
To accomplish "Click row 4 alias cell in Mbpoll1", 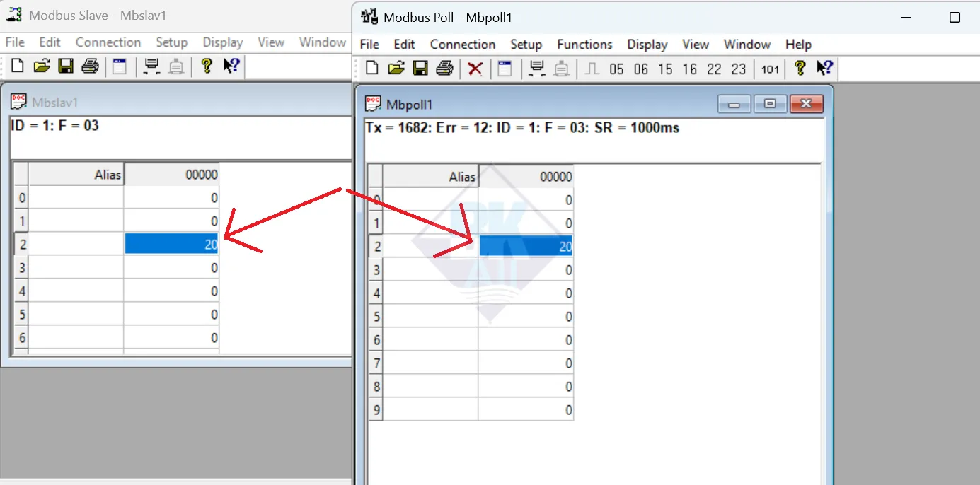I will coord(431,293).
